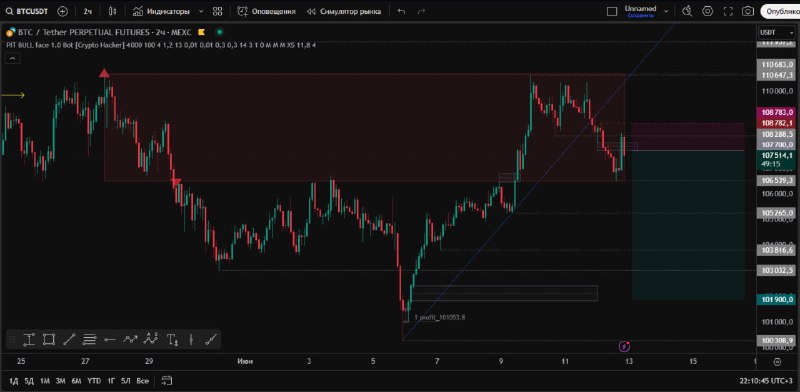Viewport: 800px width, 392px height.
Task: Set date range to Все
Action: [143, 381]
